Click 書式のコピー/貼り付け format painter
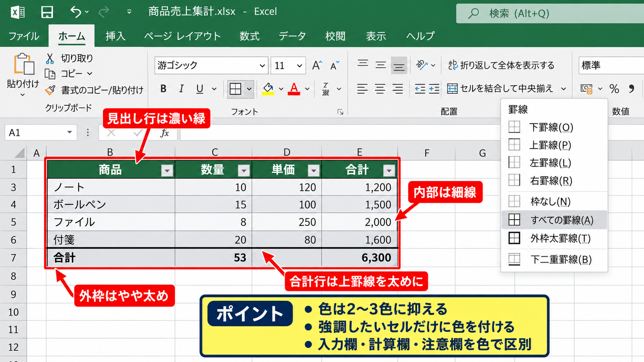Screen dimensions: 644x362 pyautogui.click(x=94, y=90)
